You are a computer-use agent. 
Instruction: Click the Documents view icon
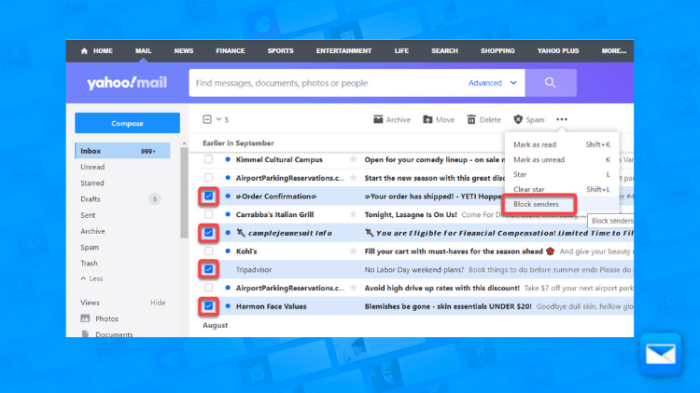(x=85, y=334)
